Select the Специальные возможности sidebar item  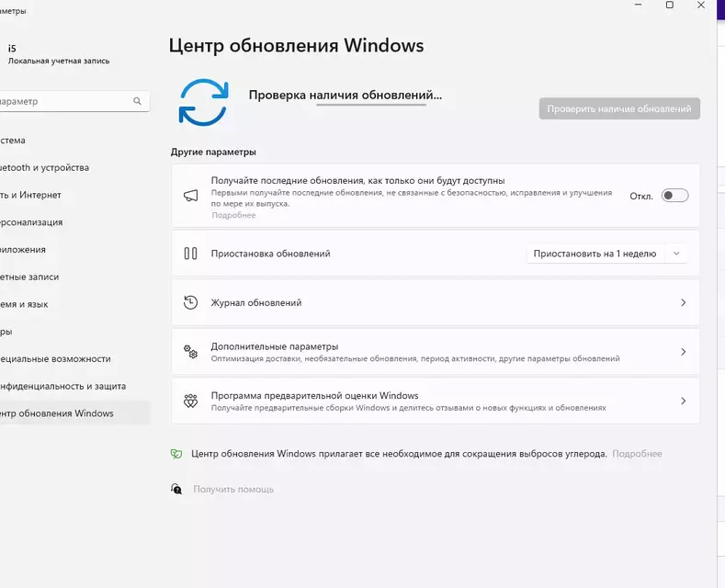pos(74,358)
